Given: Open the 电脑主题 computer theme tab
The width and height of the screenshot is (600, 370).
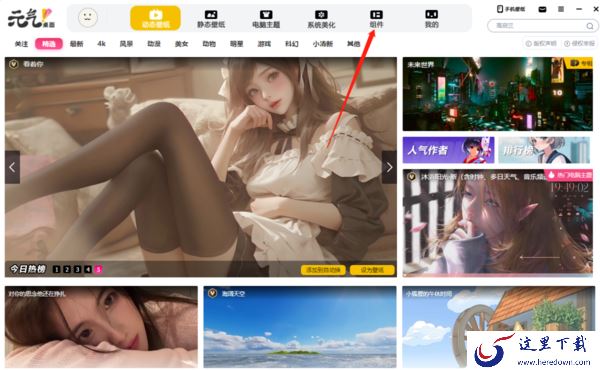Looking at the screenshot, I should coord(266,19).
